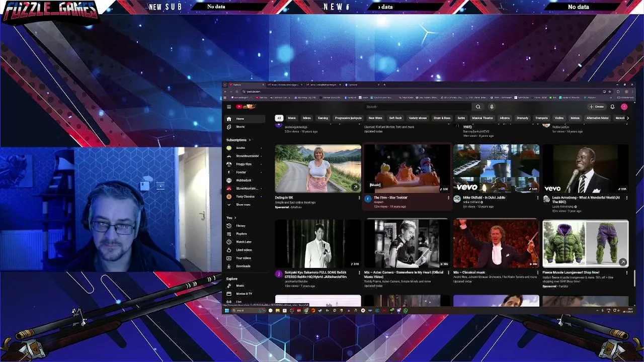Select the Drum & Bass filter chip
This screenshot has height=362, width=644.
pos(442,118)
